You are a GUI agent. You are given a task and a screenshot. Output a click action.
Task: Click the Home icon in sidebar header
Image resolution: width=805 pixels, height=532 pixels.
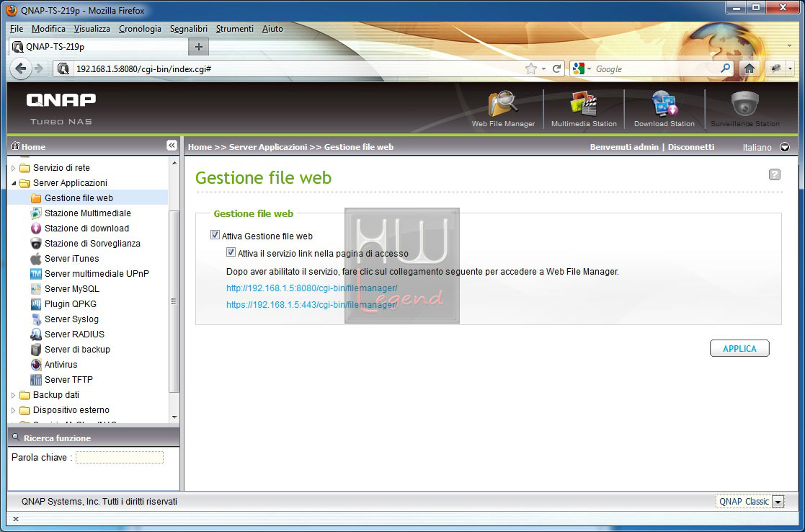15,146
